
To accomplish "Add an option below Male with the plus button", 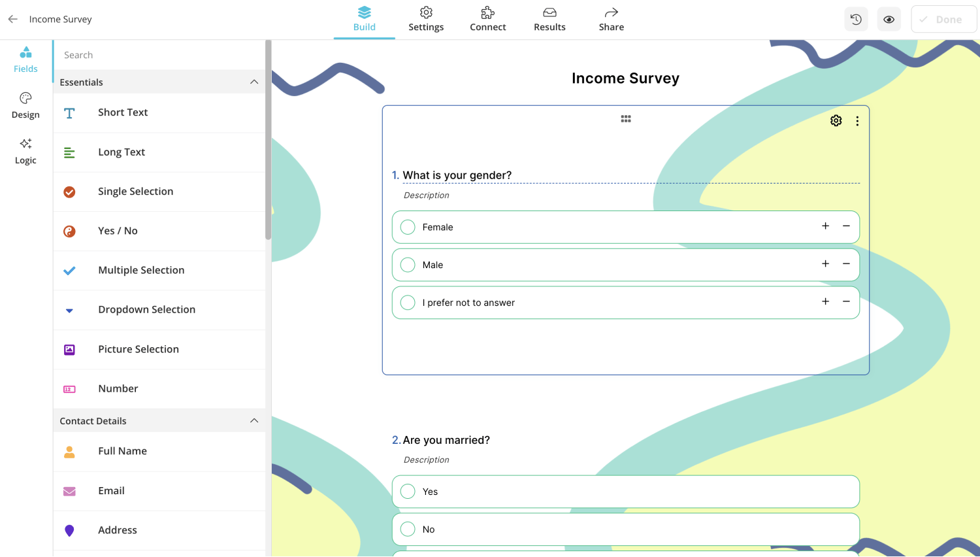I will (825, 264).
